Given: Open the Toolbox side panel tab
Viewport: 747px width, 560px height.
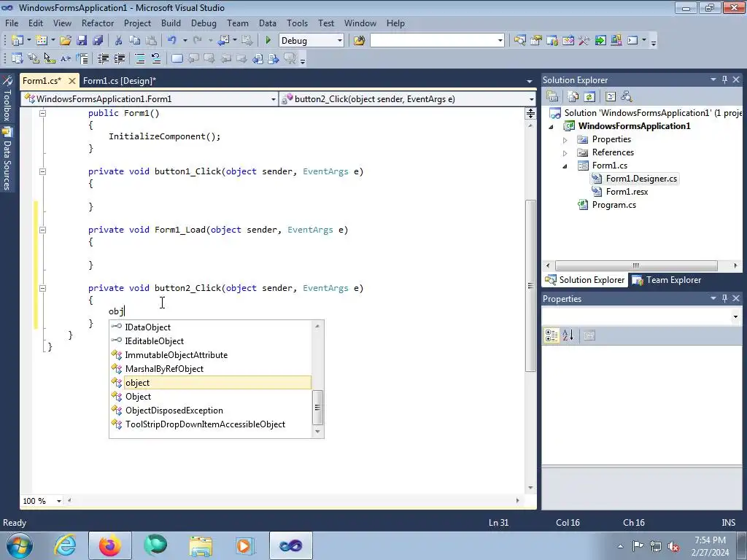Looking at the screenshot, I should click(7, 98).
